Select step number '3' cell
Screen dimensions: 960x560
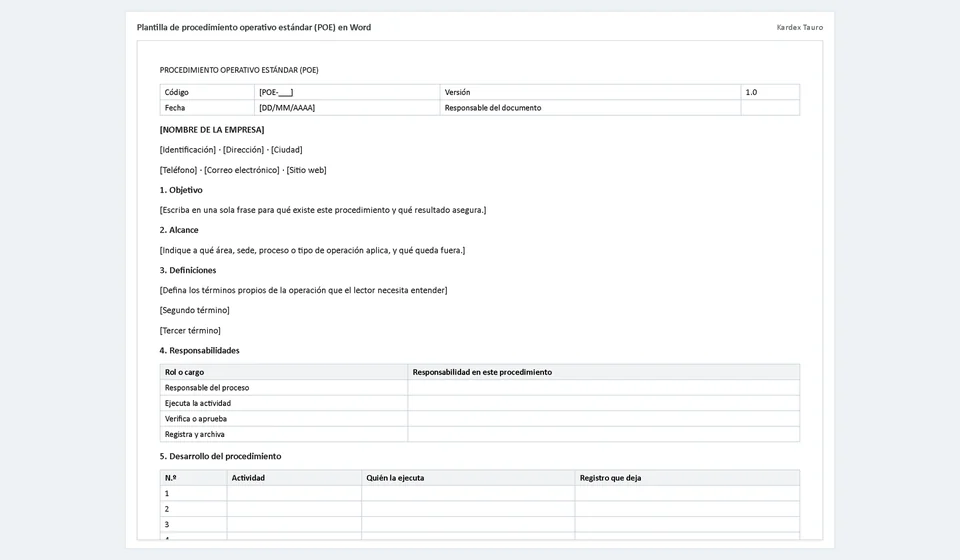click(193, 525)
